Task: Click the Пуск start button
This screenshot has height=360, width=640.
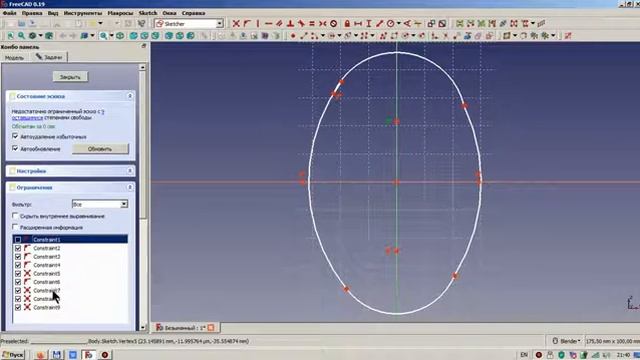Action: pyautogui.click(x=13, y=355)
